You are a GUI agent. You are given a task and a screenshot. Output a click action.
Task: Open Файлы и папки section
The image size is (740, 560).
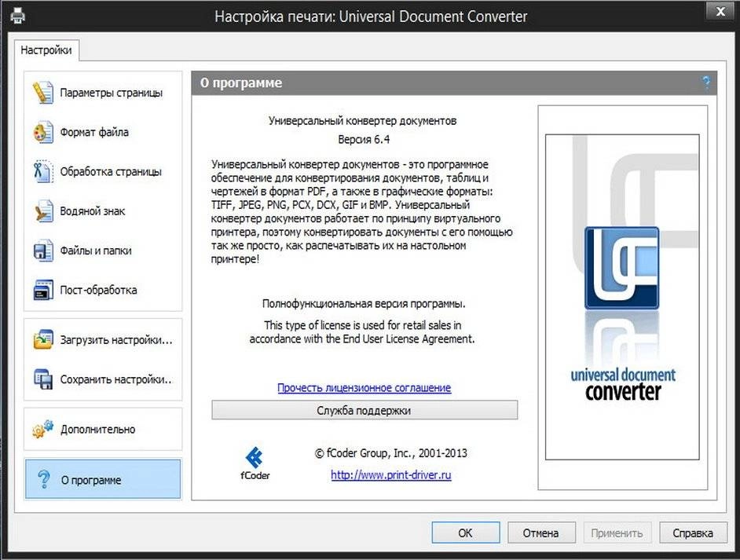[103, 251]
